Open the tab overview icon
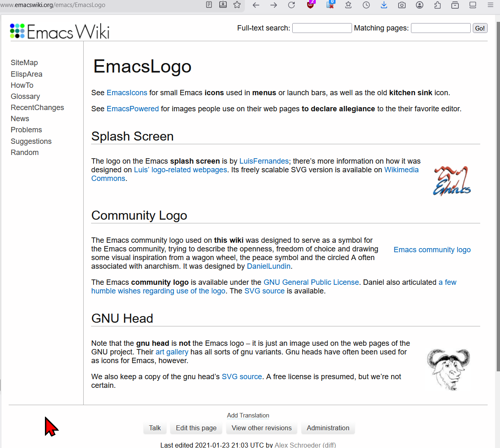This screenshot has width=500, height=448. pos(472,5)
